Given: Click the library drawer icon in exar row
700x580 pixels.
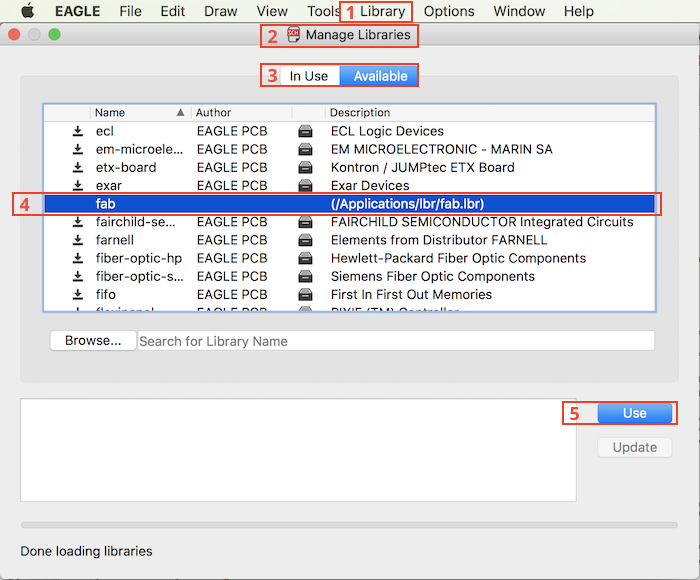Looking at the screenshot, I should tap(305, 186).
